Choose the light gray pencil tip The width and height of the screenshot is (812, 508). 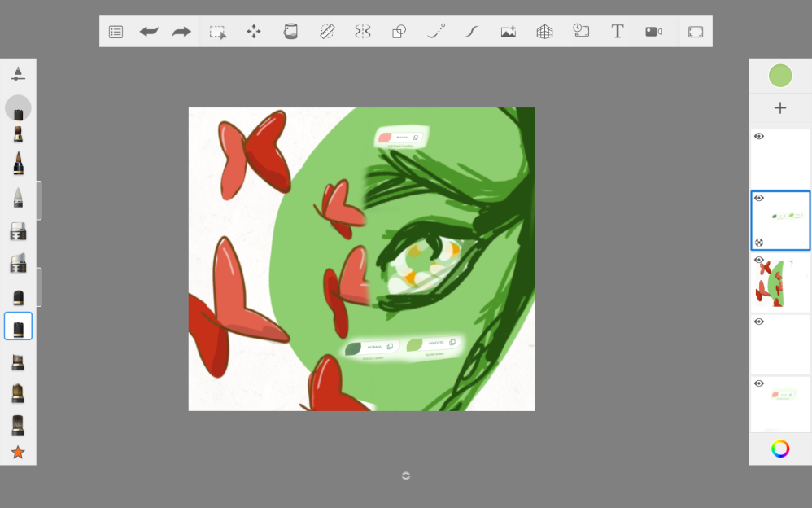[18, 198]
